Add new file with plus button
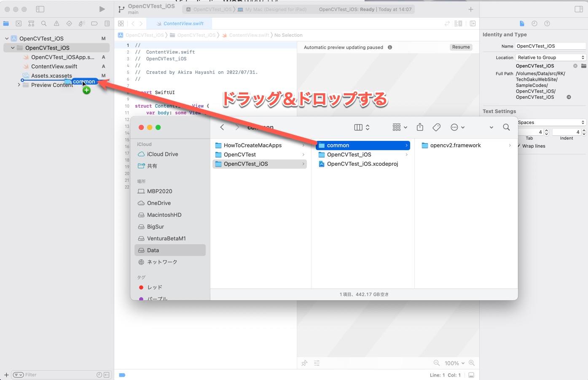This screenshot has width=588, height=380. tap(6, 375)
